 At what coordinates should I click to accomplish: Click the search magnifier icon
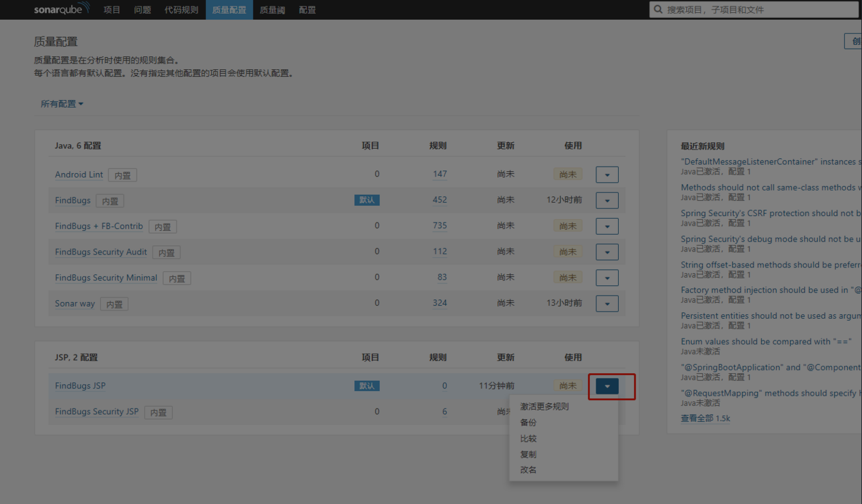[658, 10]
